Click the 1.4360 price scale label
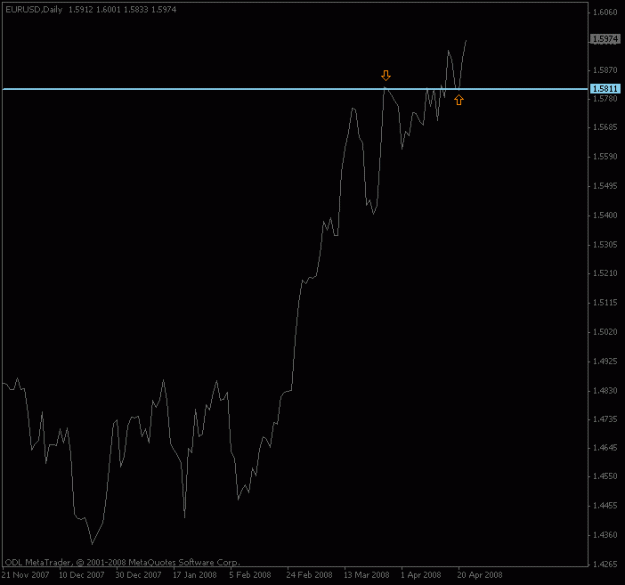The image size is (625, 585). click(x=605, y=535)
